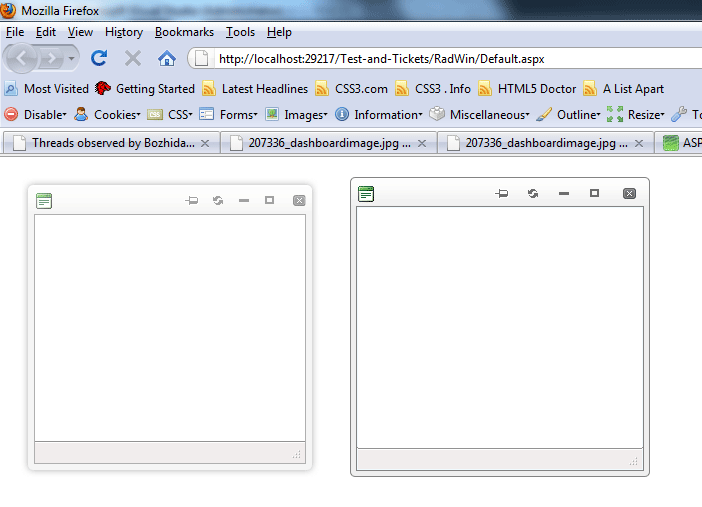This screenshot has width=702, height=507.
Task: Switch to the ASP tab
Action: tap(679, 143)
